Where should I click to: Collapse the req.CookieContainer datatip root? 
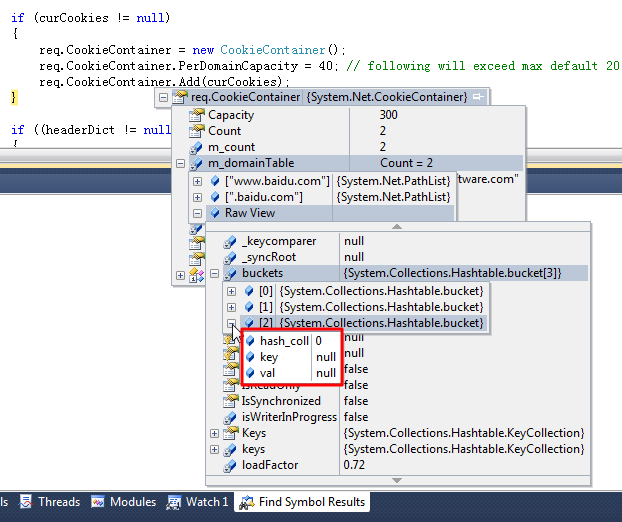pyautogui.click(x=163, y=97)
